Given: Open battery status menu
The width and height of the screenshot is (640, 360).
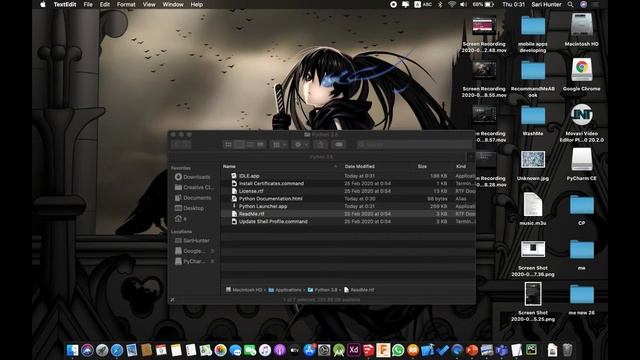Looking at the screenshot, I should click(x=484, y=4).
